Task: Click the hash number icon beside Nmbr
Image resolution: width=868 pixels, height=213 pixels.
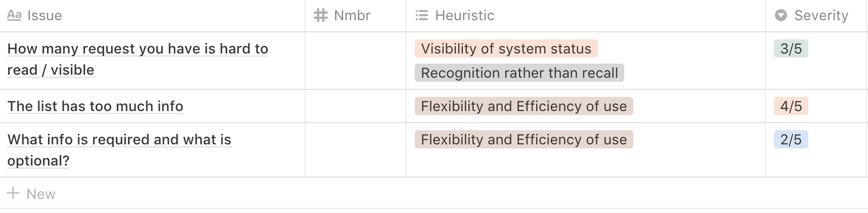Action: click(x=320, y=16)
